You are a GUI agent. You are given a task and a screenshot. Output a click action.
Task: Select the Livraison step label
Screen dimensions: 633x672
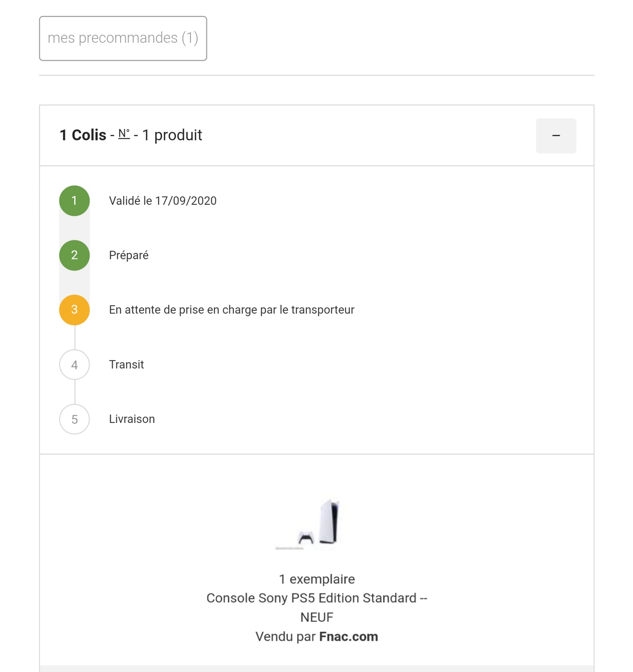point(132,419)
